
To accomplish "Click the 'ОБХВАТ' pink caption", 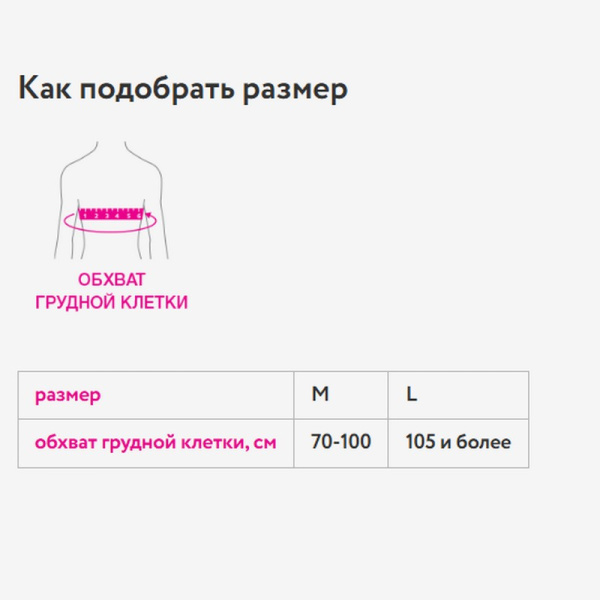I will click(112, 280).
